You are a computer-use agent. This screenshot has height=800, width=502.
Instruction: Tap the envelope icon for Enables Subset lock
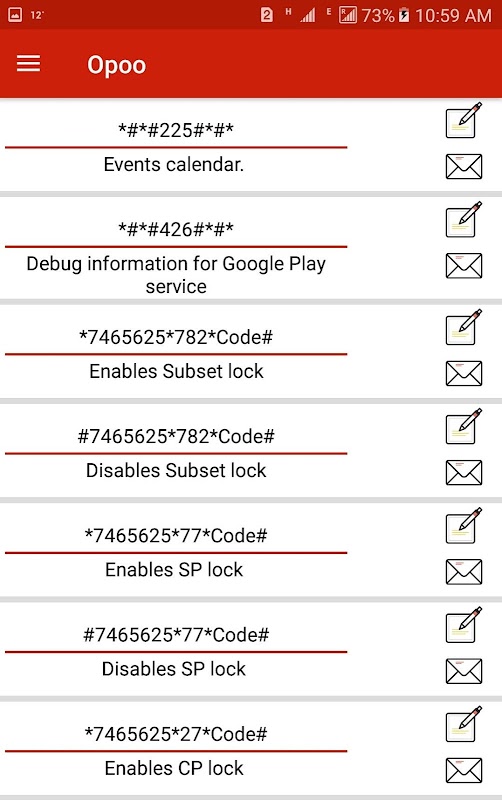point(464,373)
